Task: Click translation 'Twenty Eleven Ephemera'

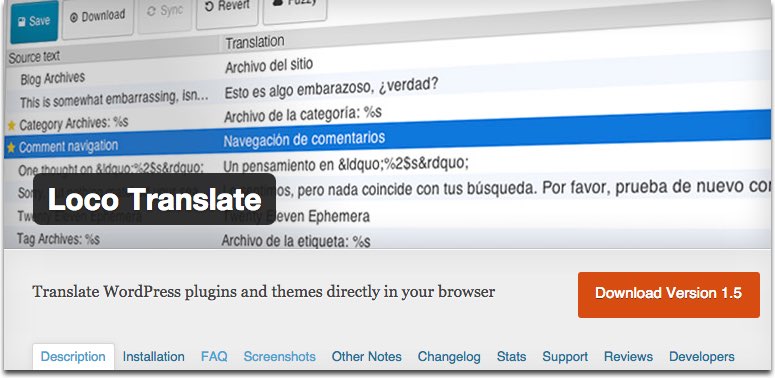Action: pos(296,216)
